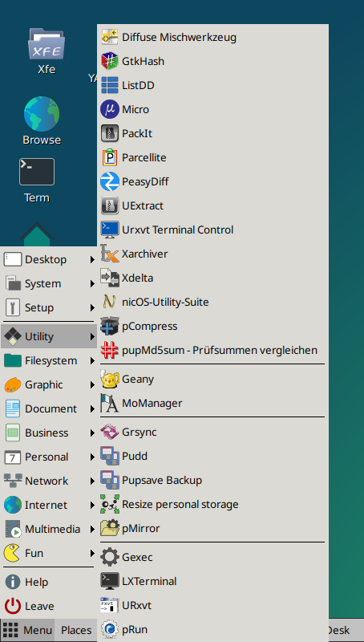Screen dimensions: 364x642
Task: Expand the Multimedia submenu arrow
Action: pyautogui.click(x=92, y=530)
